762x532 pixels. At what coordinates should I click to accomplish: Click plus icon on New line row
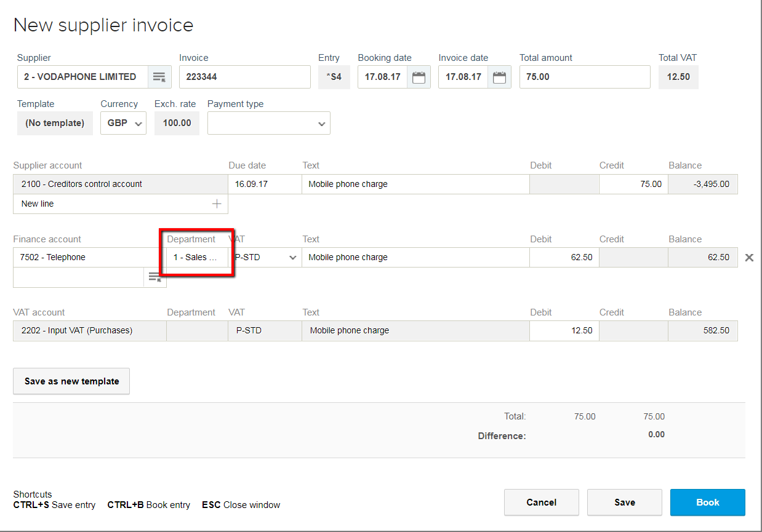(x=217, y=204)
